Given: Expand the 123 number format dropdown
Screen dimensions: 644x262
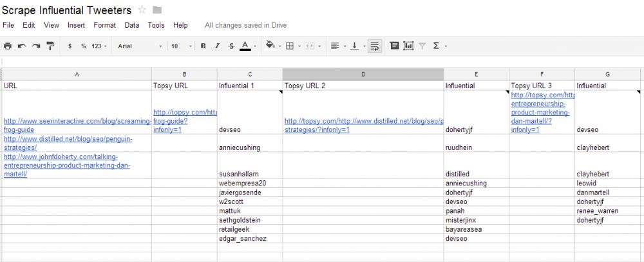Looking at the screenshot, I should pos(99,46).
